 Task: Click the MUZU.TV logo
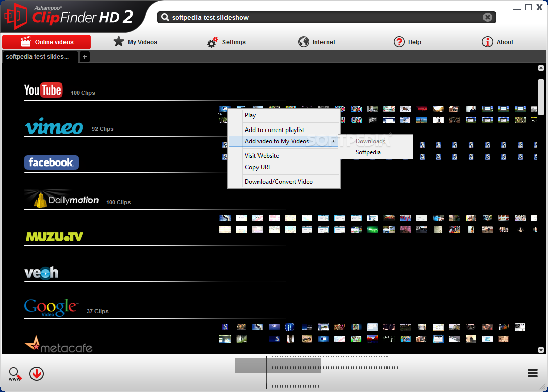pos(54,237)
